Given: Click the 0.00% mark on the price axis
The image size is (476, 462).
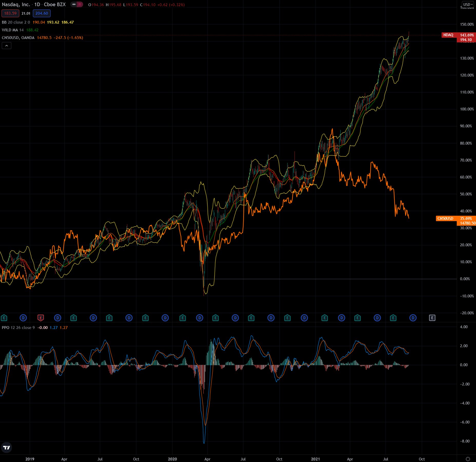Looking at the screenshot, I should 465,279.
